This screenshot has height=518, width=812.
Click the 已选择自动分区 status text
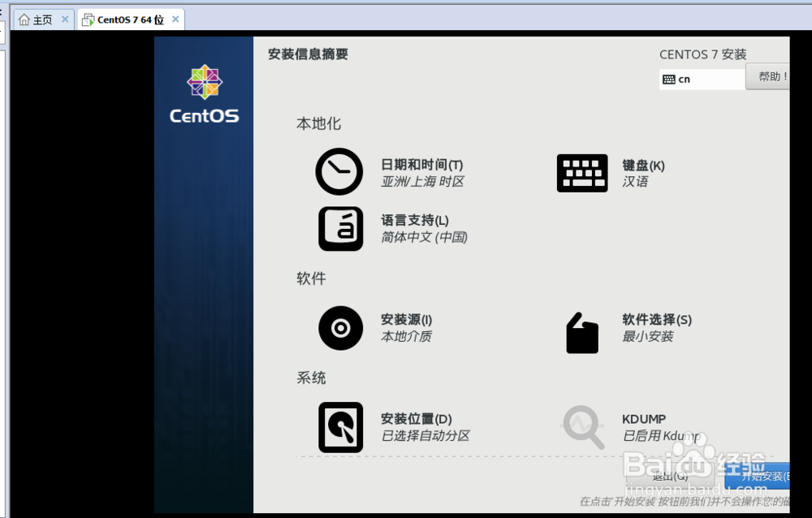[x=425, y=436]
